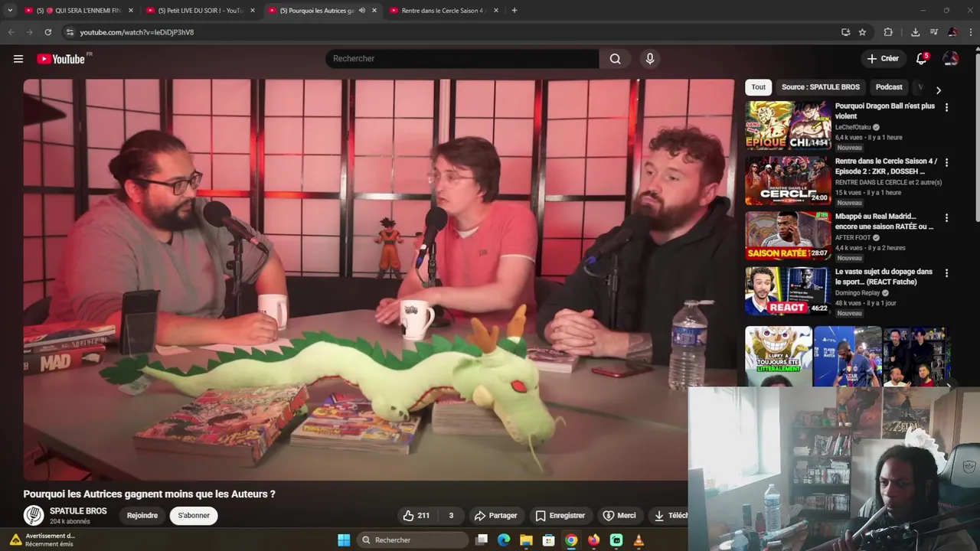Image resolution: width=980 pixels, height=551 pixels.
Task: Open VLC media player from taskbar
Action: (x=639, y=540)
